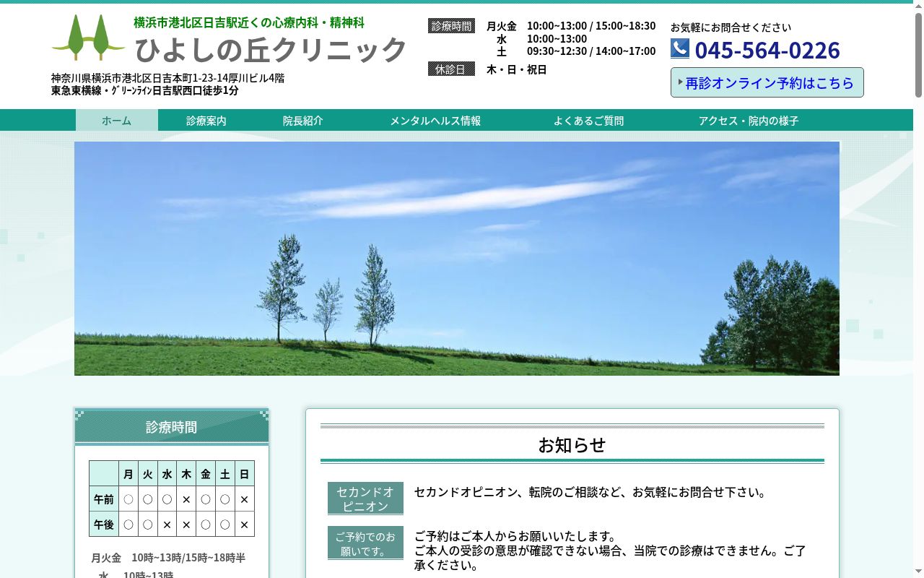Click the 休診日 label in header

coord(451,69)
